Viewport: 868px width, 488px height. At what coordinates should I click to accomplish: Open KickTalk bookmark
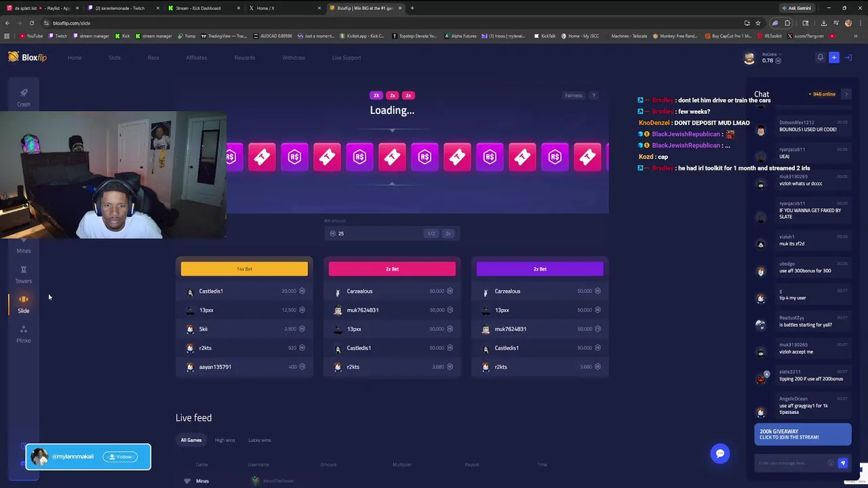point(545,36)
